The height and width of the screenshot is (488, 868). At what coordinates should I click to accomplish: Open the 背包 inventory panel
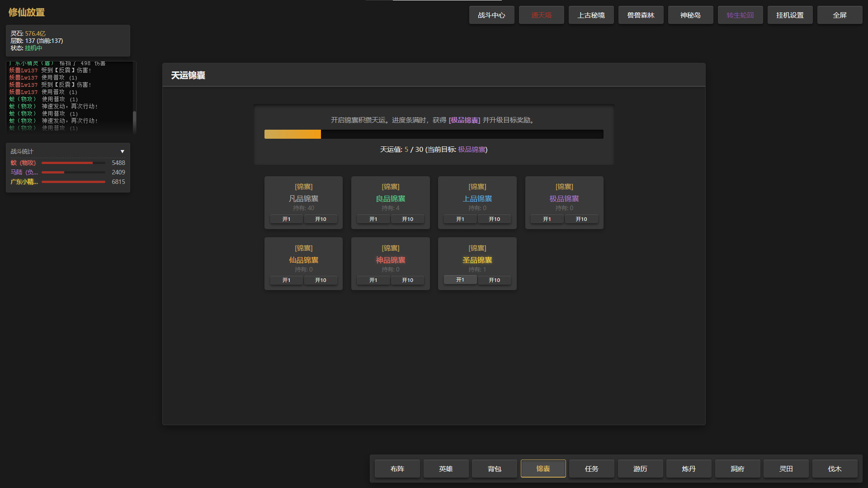pyautogui.click(x=494, y=469)
